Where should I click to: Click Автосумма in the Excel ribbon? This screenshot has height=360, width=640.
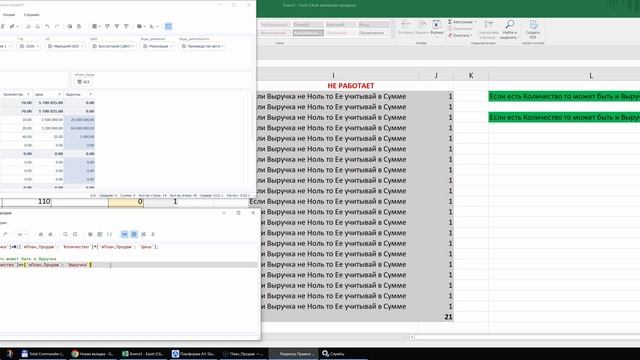click(460, 22)
